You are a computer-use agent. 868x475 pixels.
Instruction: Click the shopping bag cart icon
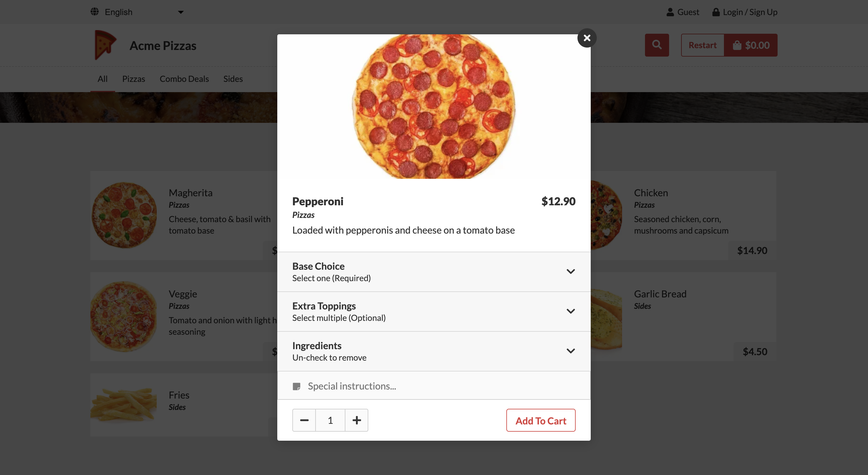737,45
